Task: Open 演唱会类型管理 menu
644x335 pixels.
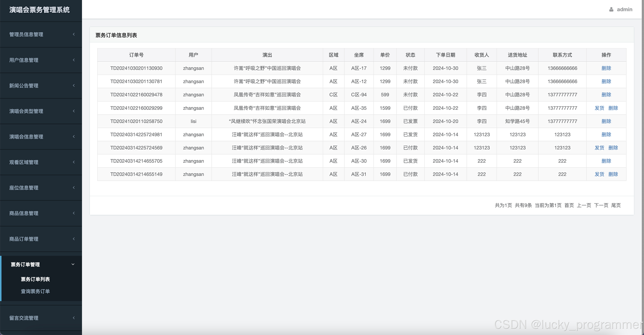Action: tap(26, 111)
